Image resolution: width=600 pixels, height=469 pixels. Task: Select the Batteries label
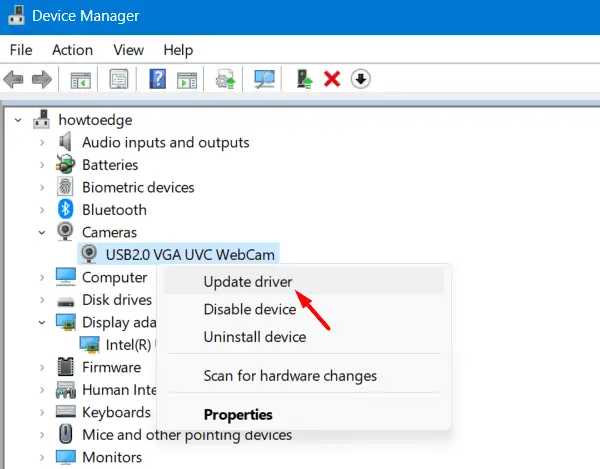tap(110, 165)
